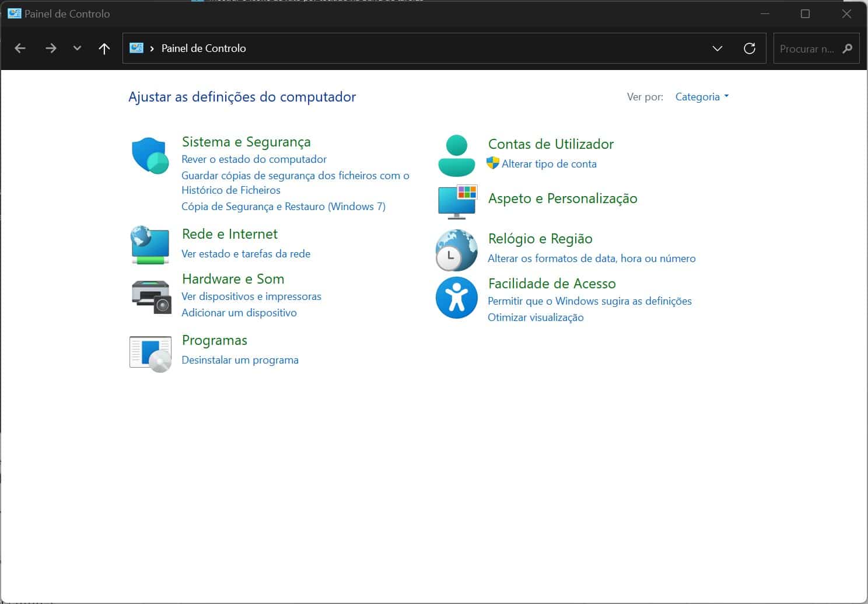Expand the Ver por Categoria dropdown
This screenshot has width=868, height=604.
(702, 97)
